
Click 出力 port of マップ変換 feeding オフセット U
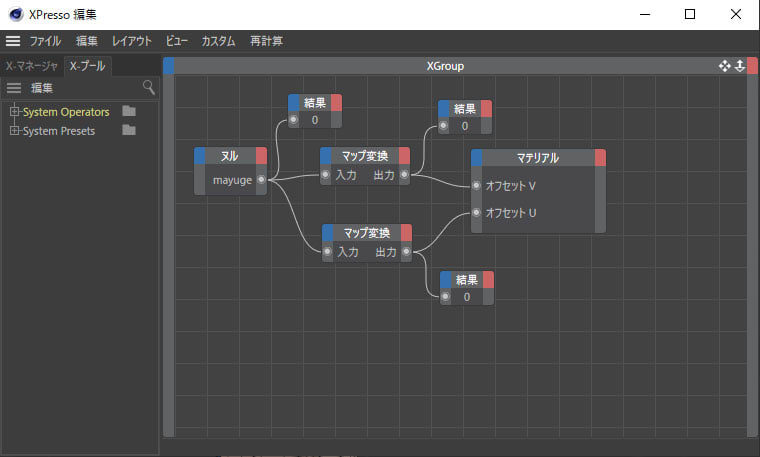click(406, 252)
